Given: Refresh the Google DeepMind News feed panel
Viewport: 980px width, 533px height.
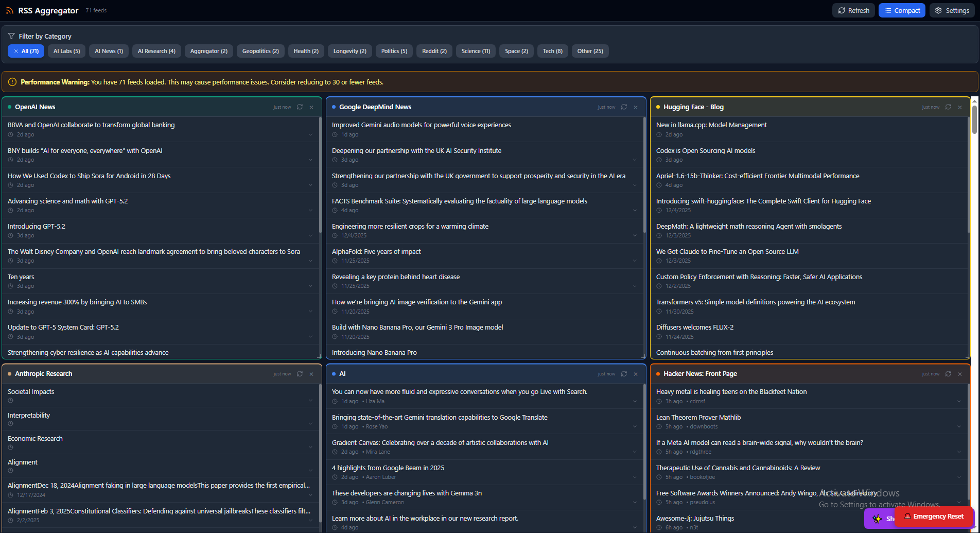Looking at the screenshot, I should click(624, 107).
